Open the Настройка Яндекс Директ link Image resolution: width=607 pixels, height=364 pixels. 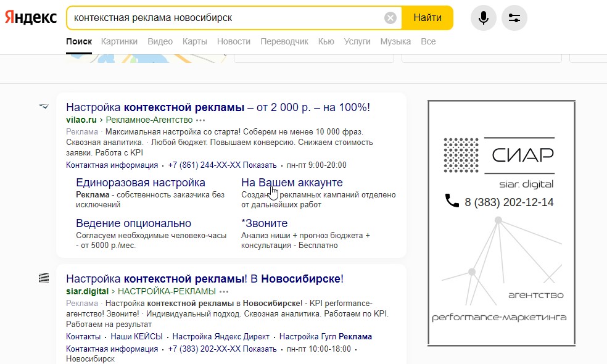point(221,337)
